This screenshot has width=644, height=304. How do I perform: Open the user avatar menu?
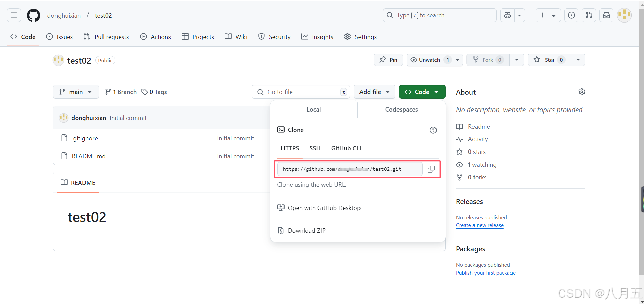(624, 15)
